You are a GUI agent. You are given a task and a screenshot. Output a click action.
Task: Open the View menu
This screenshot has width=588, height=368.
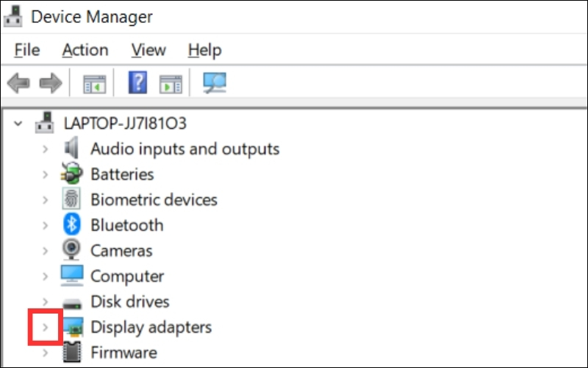(148, 50)
